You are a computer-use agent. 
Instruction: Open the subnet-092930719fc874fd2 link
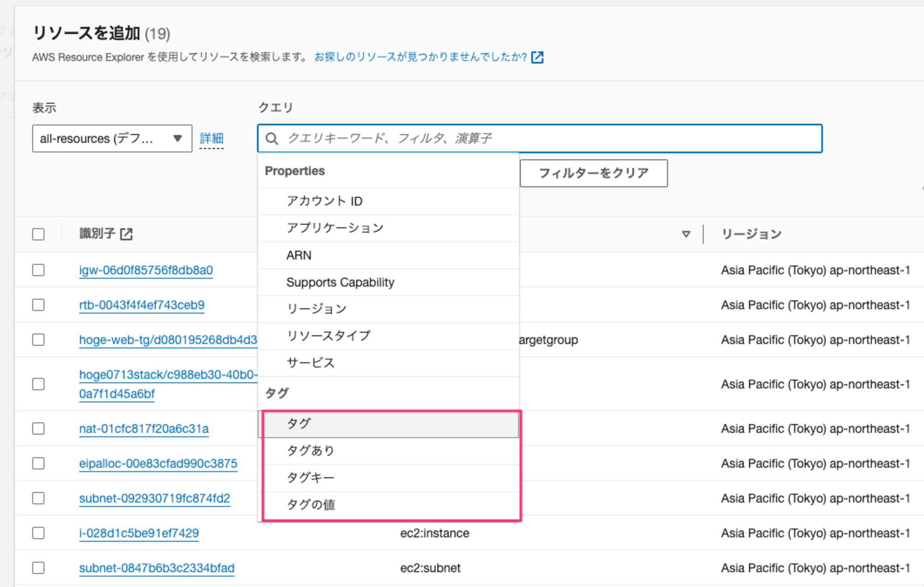pyautogui.click(x=154, y=498)
